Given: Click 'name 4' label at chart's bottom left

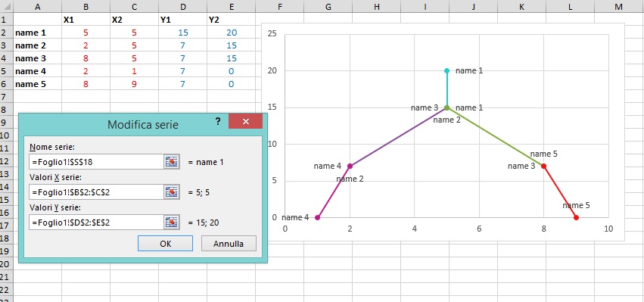Looking at the screenshot, I should [295, 218].
